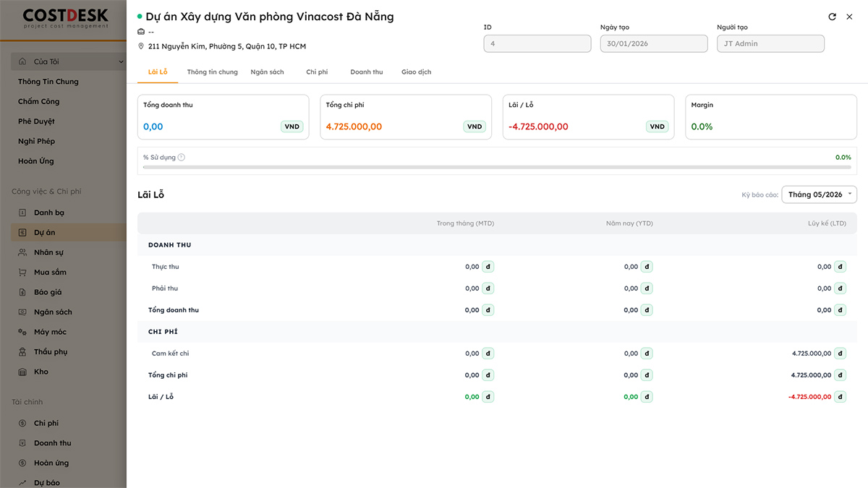The width and height of the screenshot is (868, 488).
Task: Click the Margin 0.0% value
Action: click(x=702, y=127)
